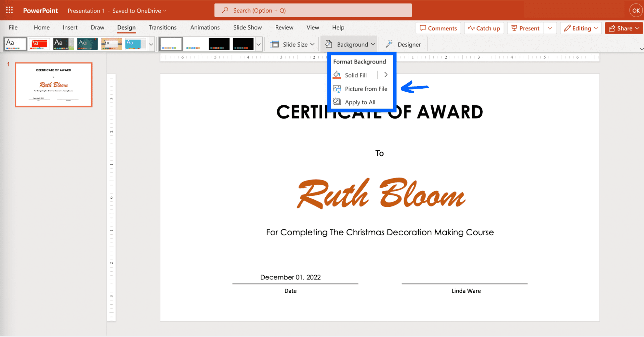Switch to the Transitions tab

click(x=163, y=28)
